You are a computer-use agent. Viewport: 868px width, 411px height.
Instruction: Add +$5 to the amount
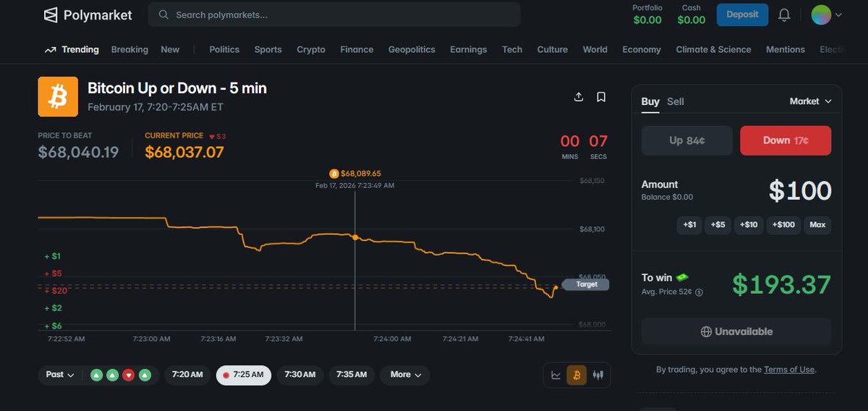[718, 225]
